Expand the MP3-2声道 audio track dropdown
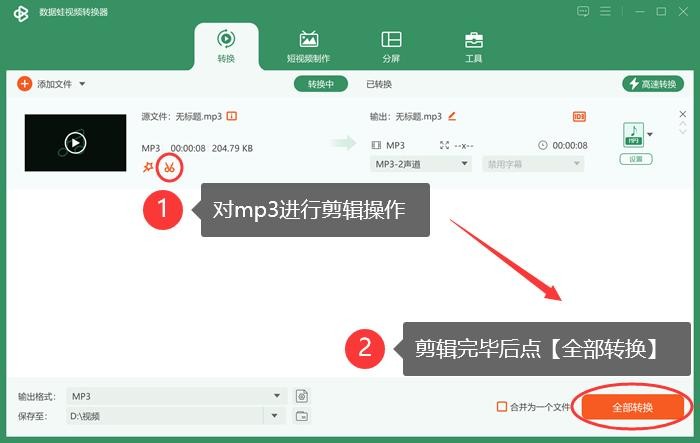 click(421, 163)
